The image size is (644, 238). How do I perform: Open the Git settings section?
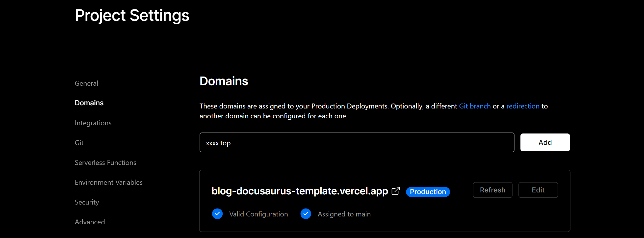[79, 142]
